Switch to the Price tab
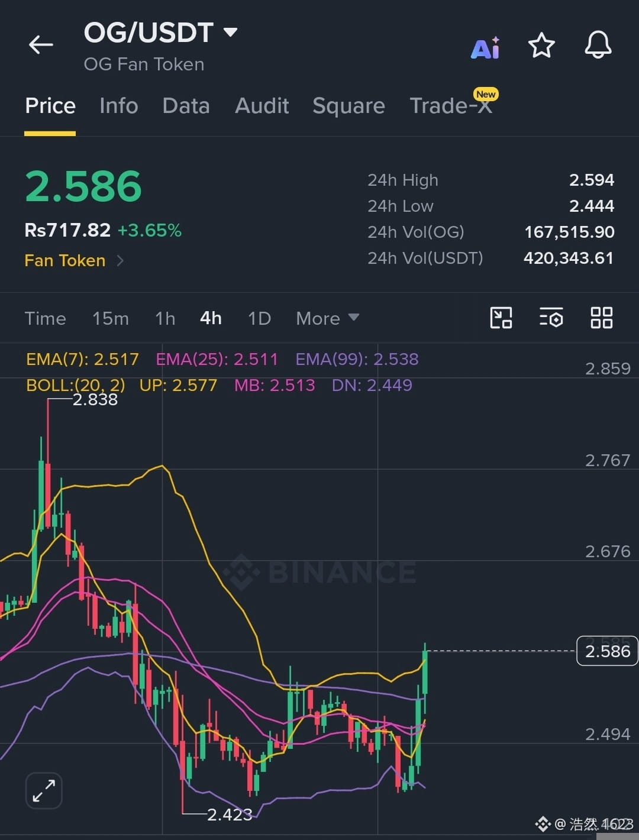639x840 pixels. click(x=50, y=106)
